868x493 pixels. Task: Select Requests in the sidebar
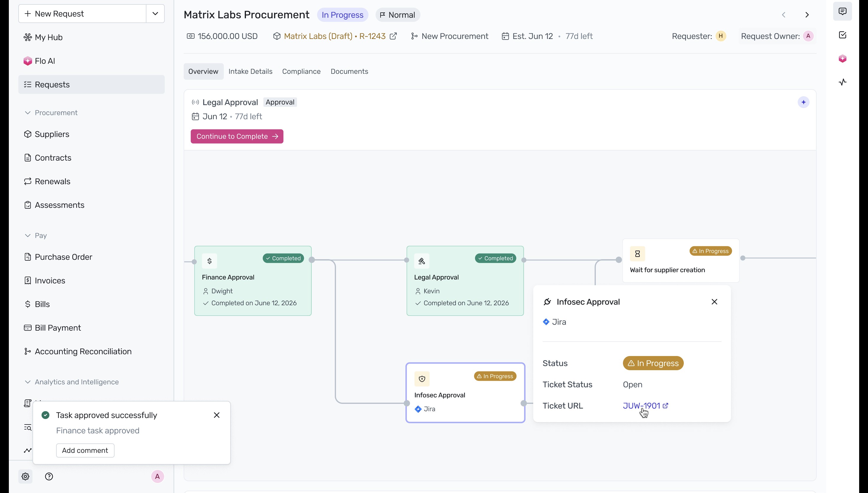92,85
